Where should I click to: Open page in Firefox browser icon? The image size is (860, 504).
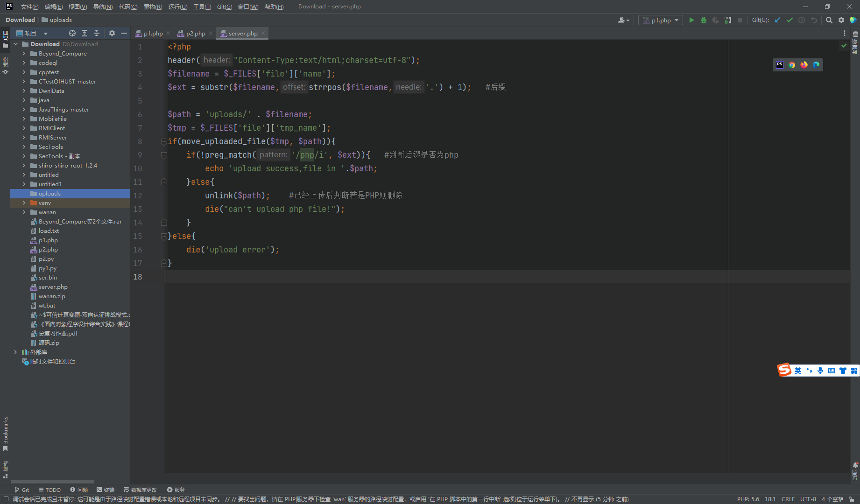coord(804,65)
